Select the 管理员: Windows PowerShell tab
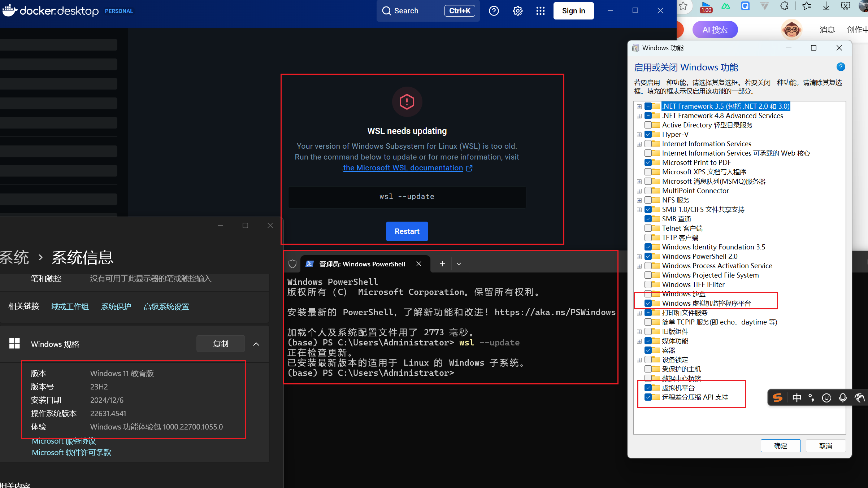Screen dimensions: 868x488 click(362, 264)
